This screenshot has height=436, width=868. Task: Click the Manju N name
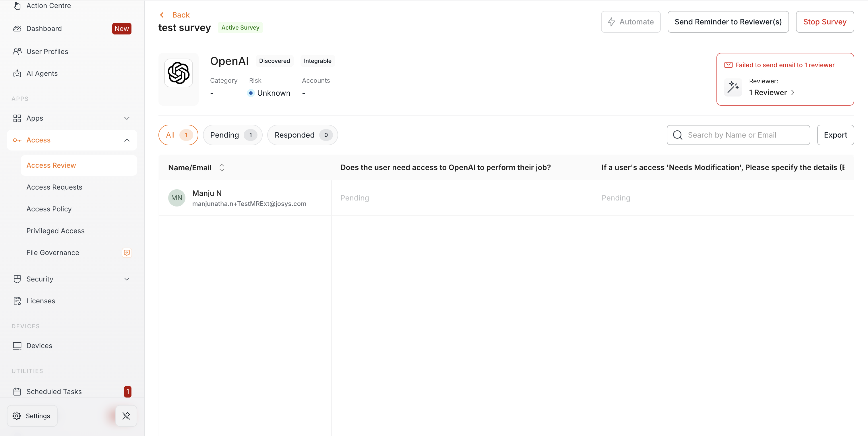click(x=207, y=193)
